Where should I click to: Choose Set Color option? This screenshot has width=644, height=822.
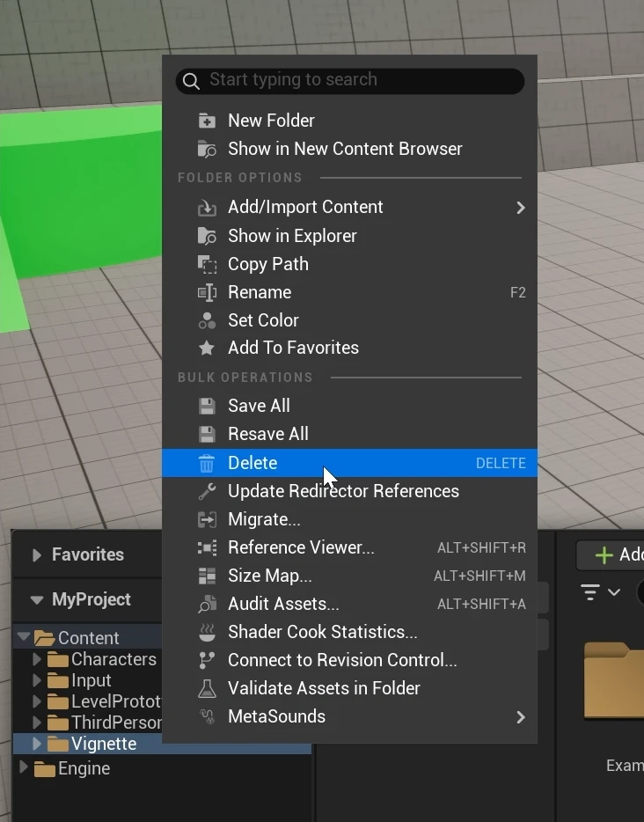point(349,320)
